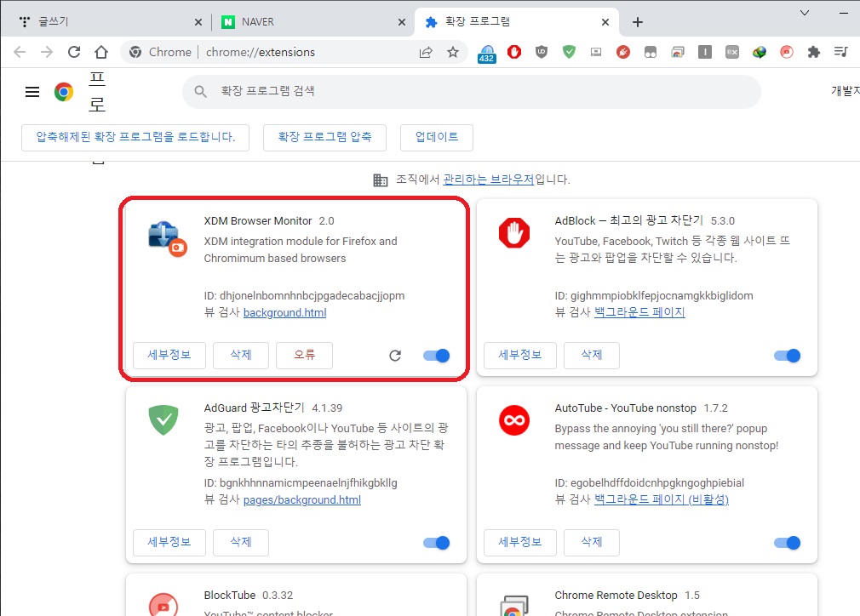
Task: Bookmark this page with the star icon
Action: 453,52
